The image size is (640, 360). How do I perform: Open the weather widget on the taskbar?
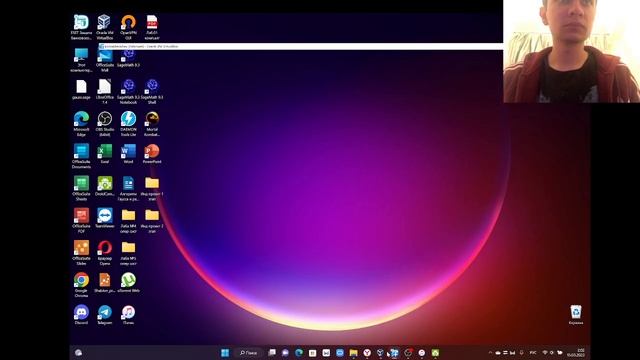pyautogui.click(x=79, y=353)
